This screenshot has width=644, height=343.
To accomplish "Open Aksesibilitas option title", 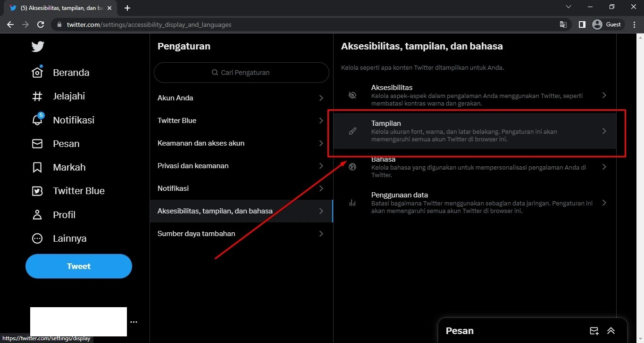I will click(x=392, y=88).
